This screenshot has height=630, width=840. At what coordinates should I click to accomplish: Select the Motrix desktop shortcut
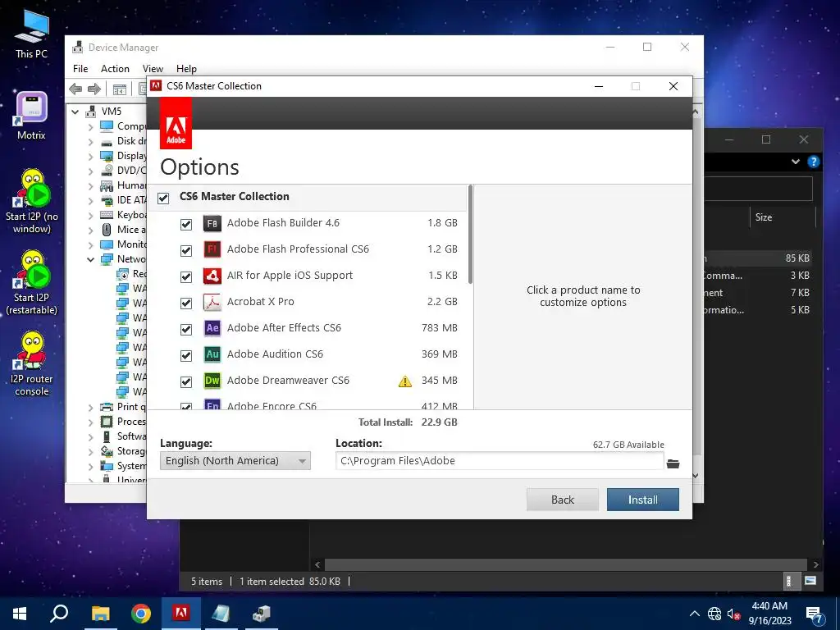tap(31, 116)
